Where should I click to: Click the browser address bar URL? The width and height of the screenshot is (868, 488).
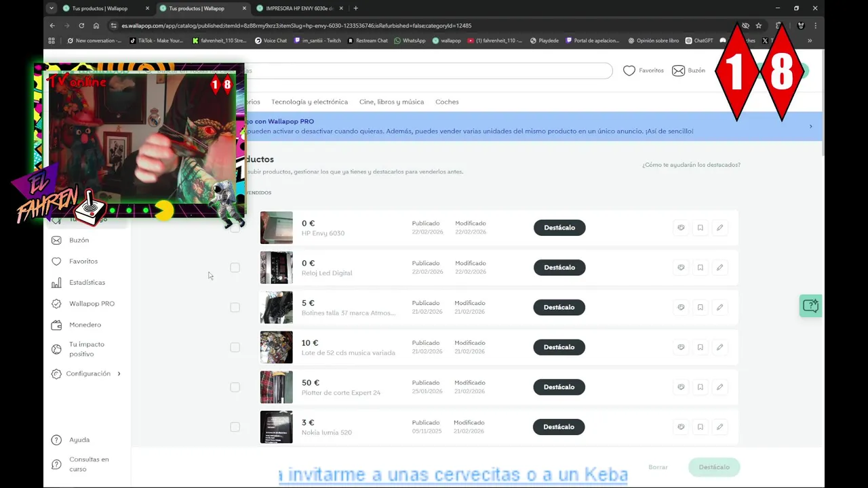(296, 26)
